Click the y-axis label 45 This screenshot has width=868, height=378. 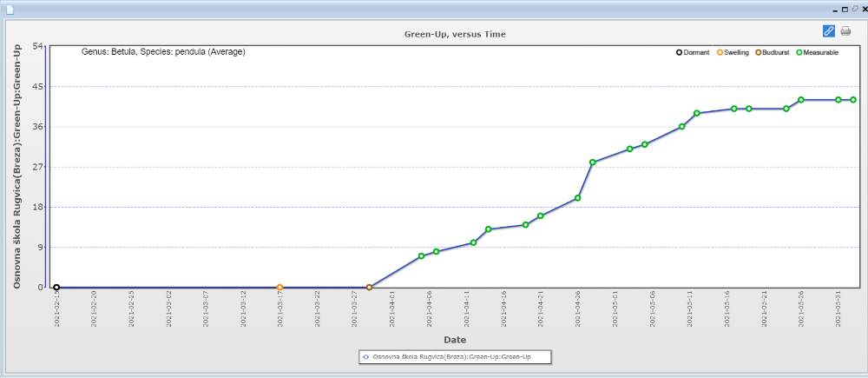pyautogui.click(x=37, y=87)
